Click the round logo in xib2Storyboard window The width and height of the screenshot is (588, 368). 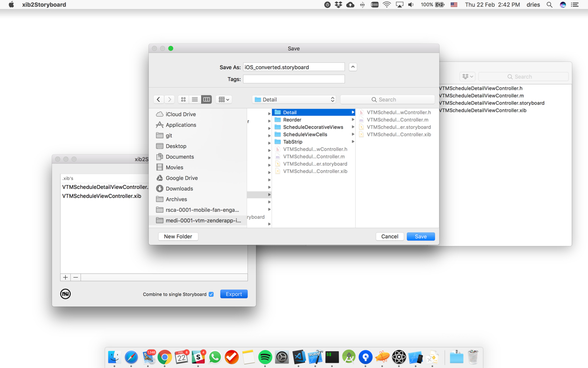pos(65,294)
